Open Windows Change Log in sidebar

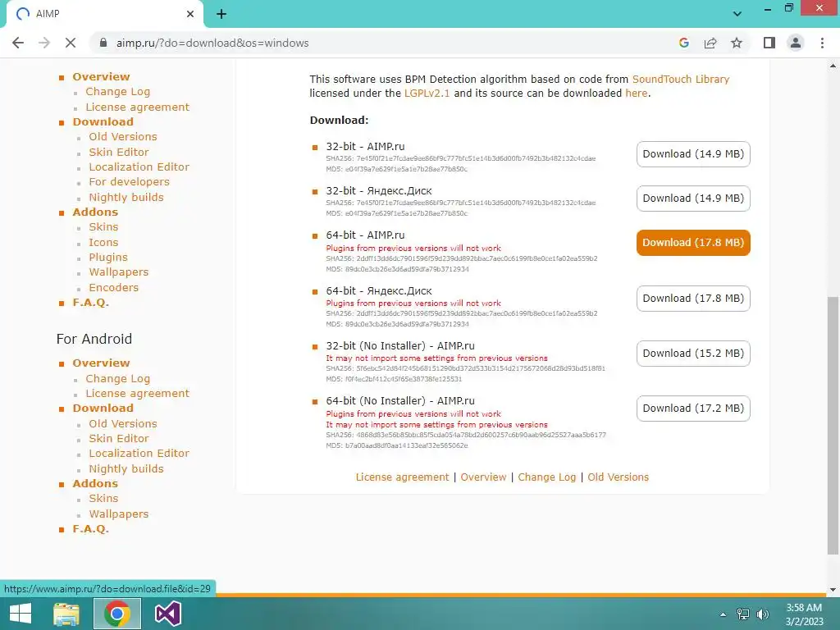118,92
